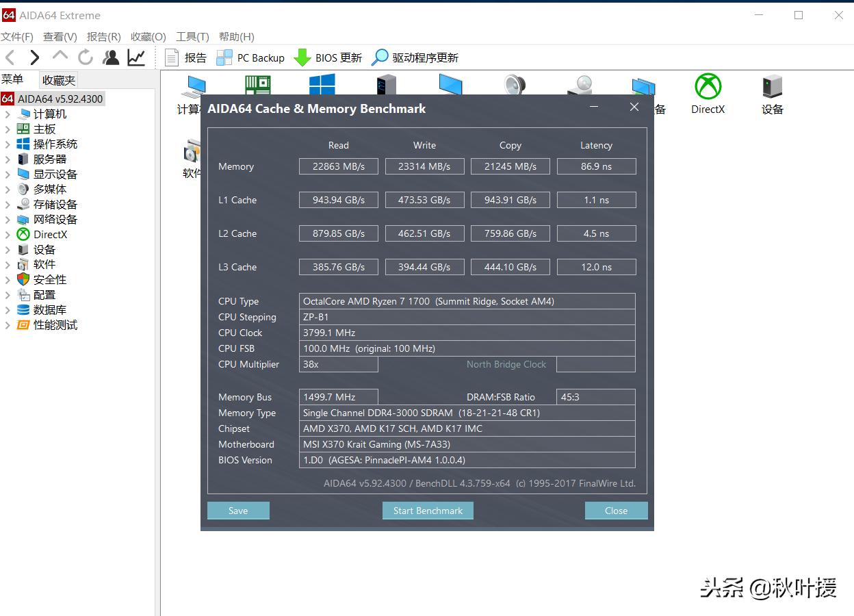Switch to the 收藏夹 tab
The height and width of the screenshot is (616, 854).
point(58,79)
